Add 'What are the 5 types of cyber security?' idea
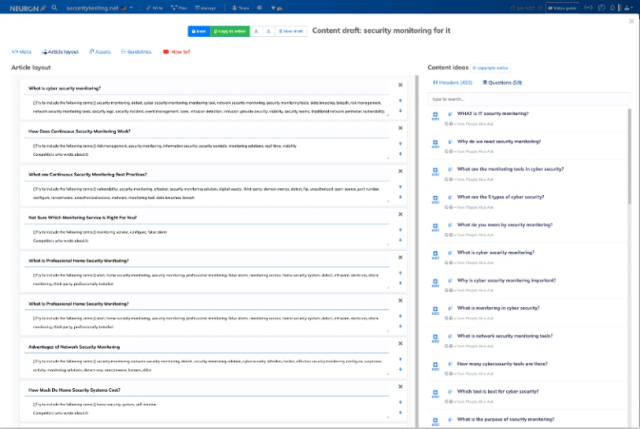The image size is (640, 429). (x=435, y=199)
